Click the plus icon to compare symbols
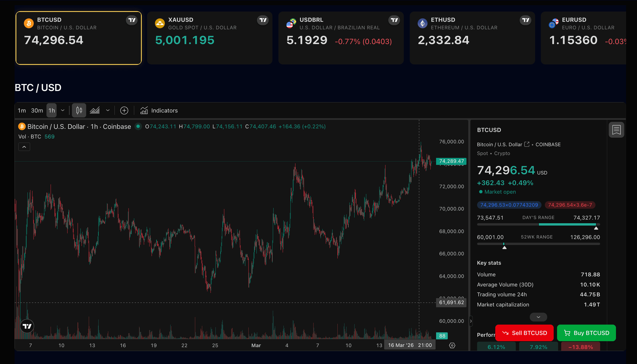Viewport: 637px width, 364px height. (124, 110)
